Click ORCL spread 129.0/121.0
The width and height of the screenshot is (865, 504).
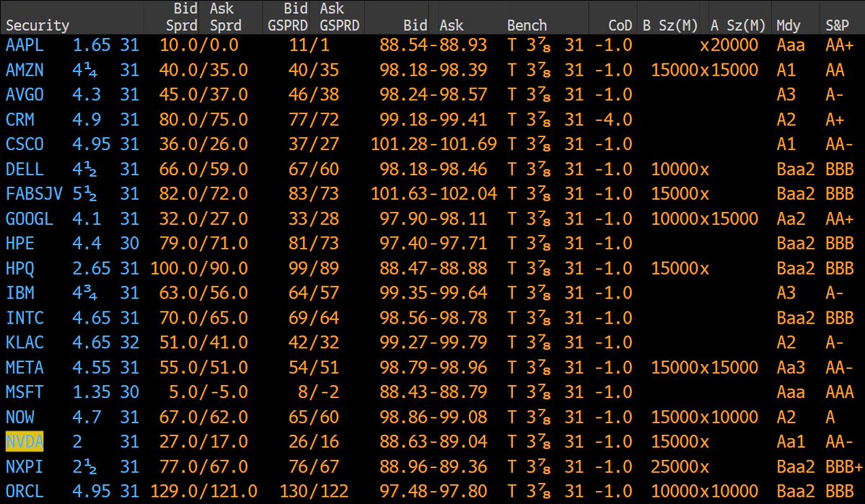203,491
